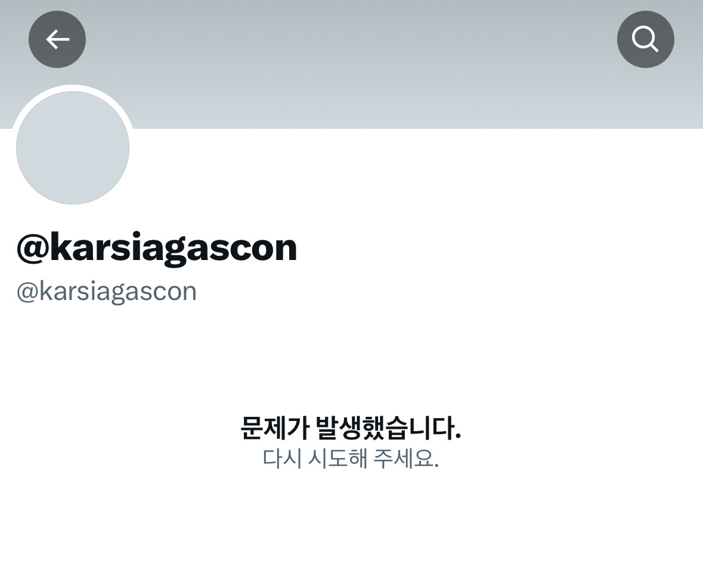The image size is (703, 588).
Task: Click the gray @karsiagascon handle text
Action: click(x=107, y=292)
